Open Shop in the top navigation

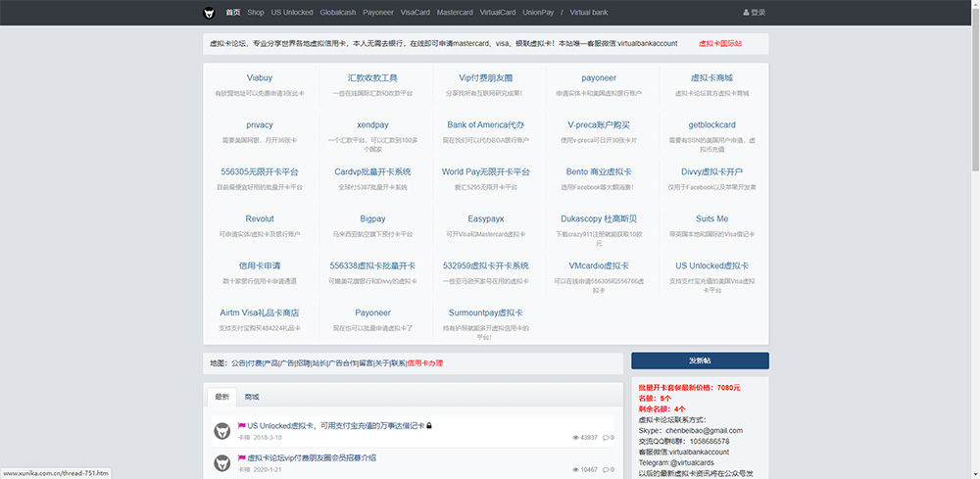256,13
